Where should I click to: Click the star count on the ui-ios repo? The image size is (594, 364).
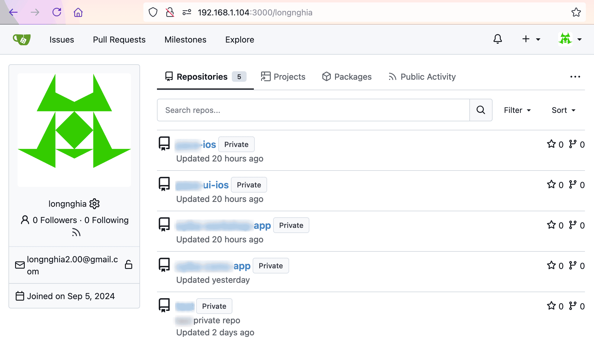[x=555, y=185]
